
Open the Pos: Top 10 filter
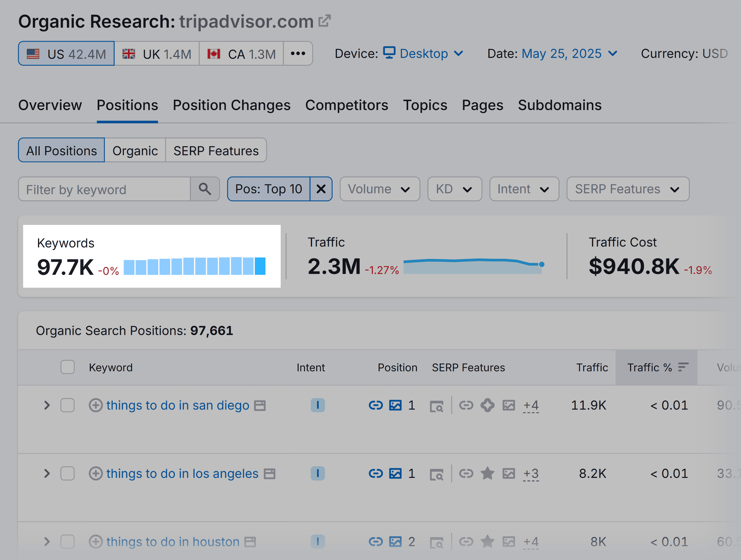tap(269, 189)
